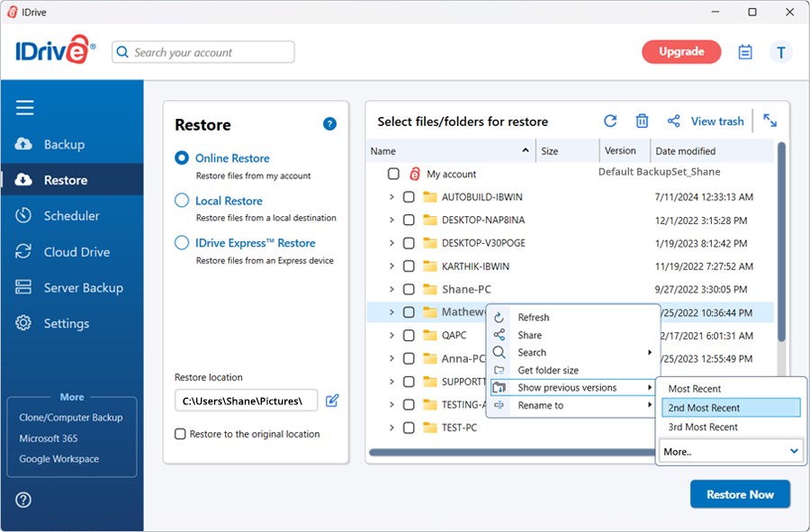Viewport: 810px width, 532px height.
Task: Select Get folder size from context menu
Action: 548,370
